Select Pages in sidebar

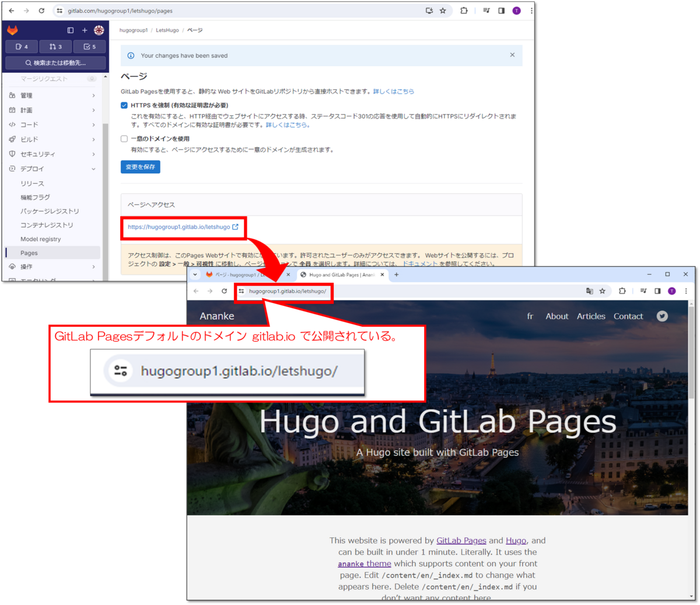coord(52,253)
